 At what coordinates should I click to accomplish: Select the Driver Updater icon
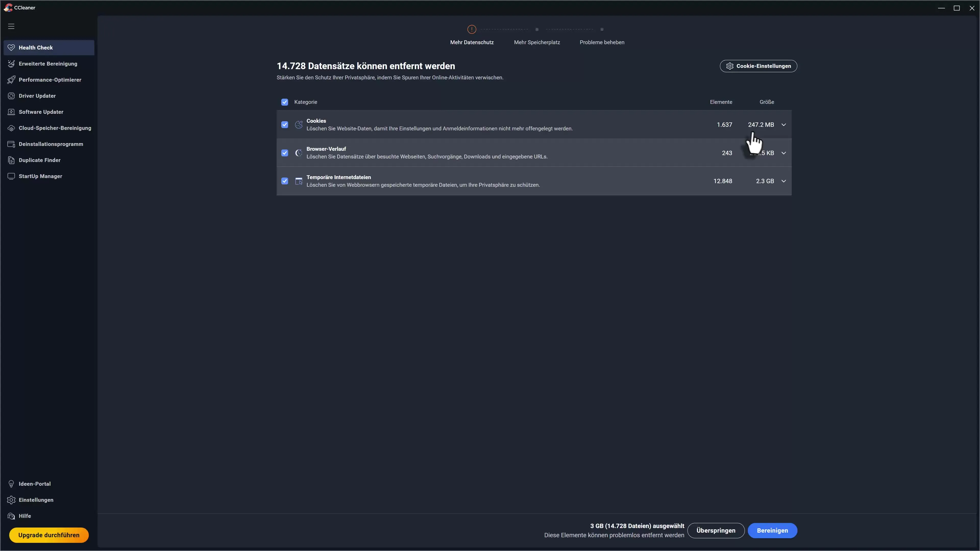coord(11,96)
